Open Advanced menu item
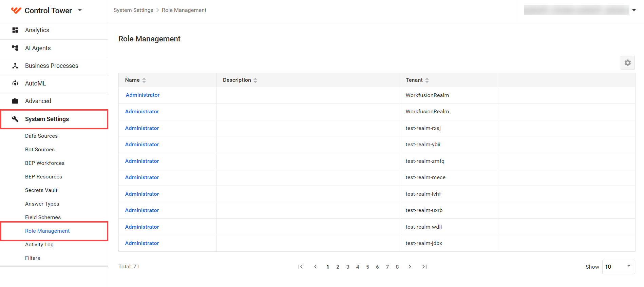 click(54, 101)
